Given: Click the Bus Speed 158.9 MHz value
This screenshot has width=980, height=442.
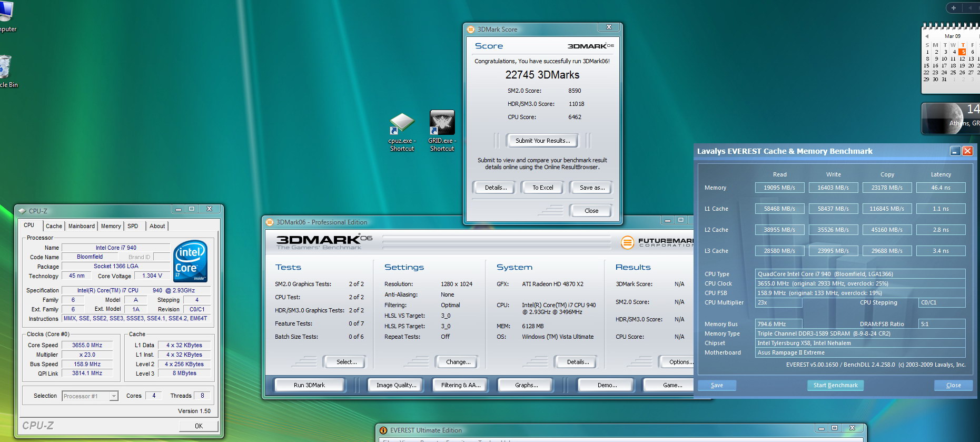Looking at the screenshot, I should (x=87, y=364).
